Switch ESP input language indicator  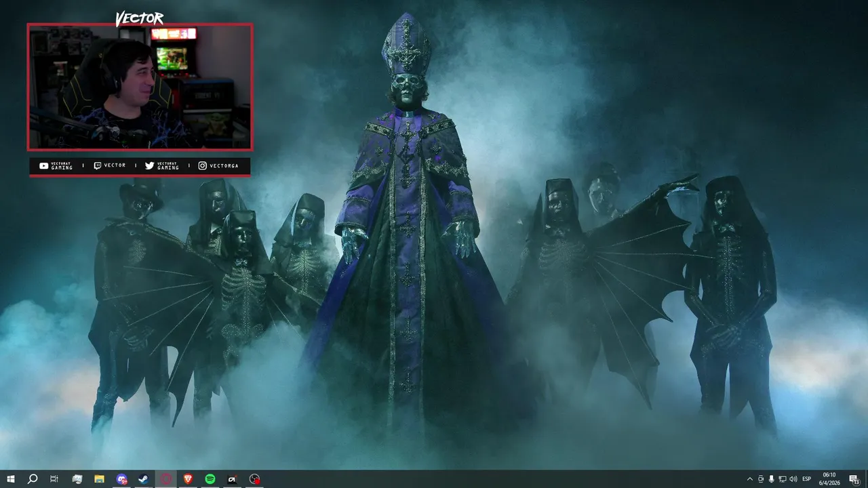807,479
